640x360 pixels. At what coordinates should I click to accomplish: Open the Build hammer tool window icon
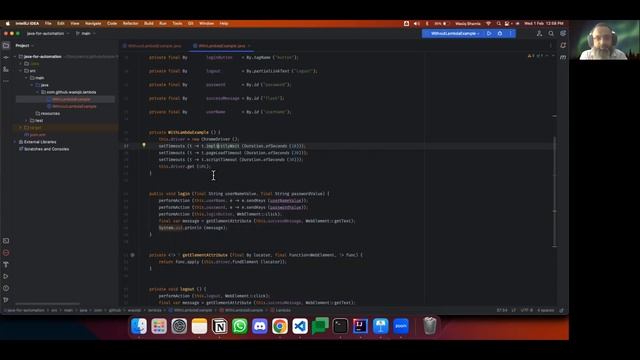point(6,264)
